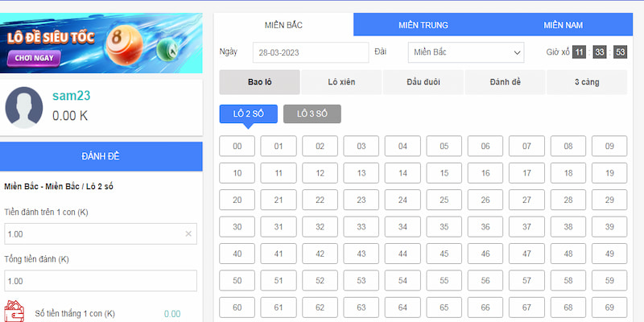Select number 52 box
This screenshot has width=644, height=322.
(320, 280)
